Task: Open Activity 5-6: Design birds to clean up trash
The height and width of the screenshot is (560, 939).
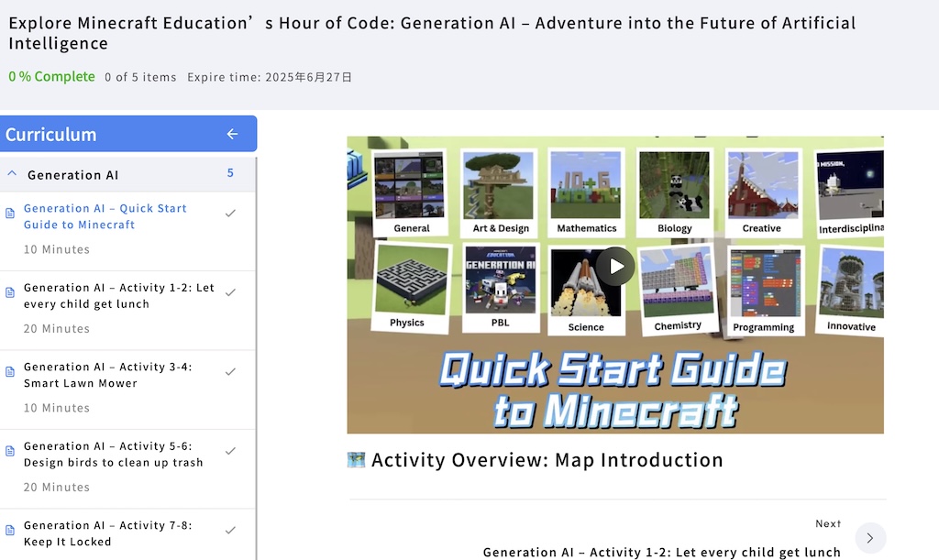Action: click(114, 454)
